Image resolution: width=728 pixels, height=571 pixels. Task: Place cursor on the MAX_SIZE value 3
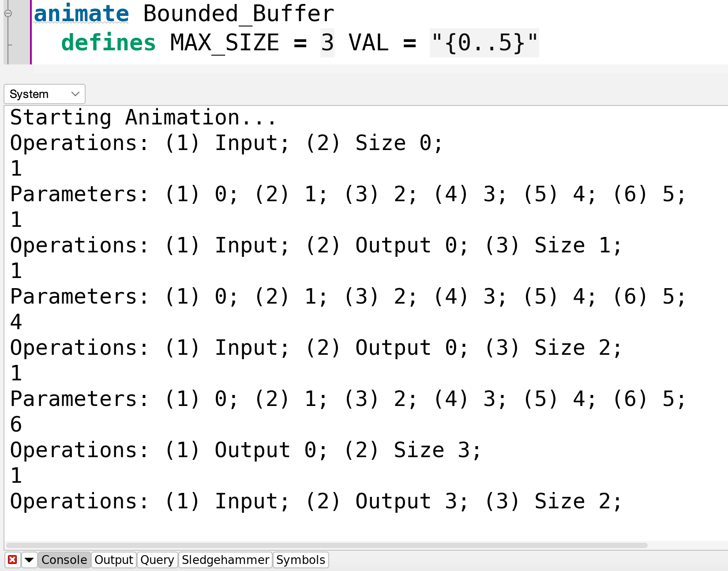[x=327, y=43]
